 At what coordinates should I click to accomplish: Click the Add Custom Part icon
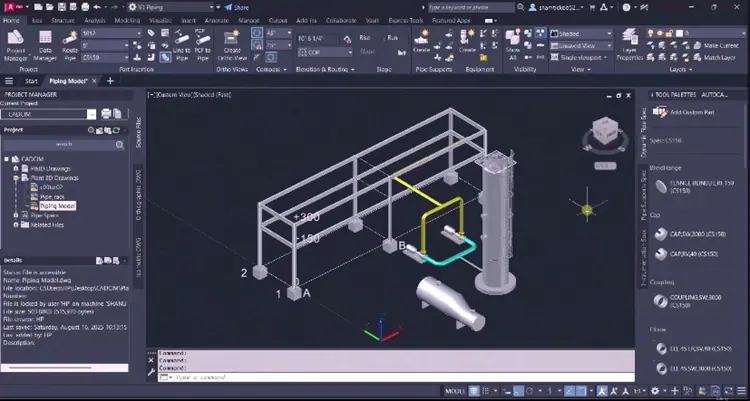[660, 111]
